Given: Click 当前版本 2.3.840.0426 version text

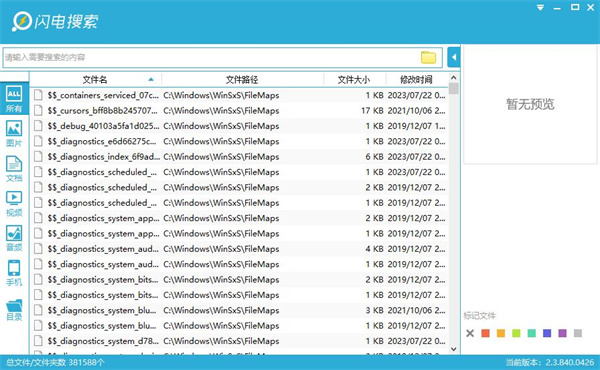Looking at the screenshot, I should pyautogui.click(x=550, y=362).
